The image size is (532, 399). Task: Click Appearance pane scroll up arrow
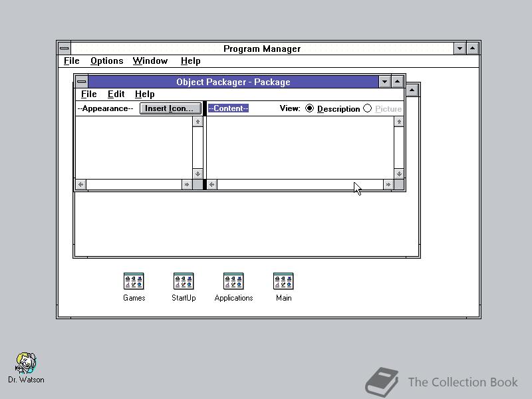(198, 122)
